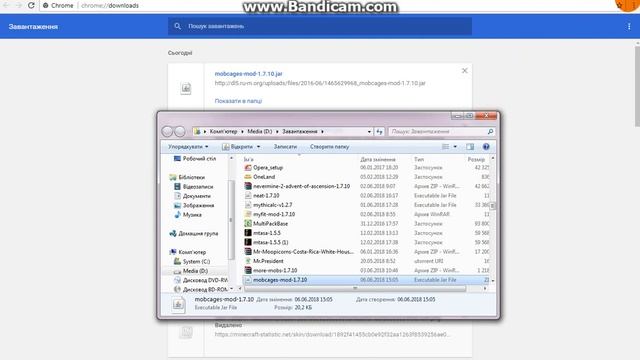This screenshot has height=360, width=640.
Task: Click Explorer refresh button beside address bar
Action: pos(379,131)
